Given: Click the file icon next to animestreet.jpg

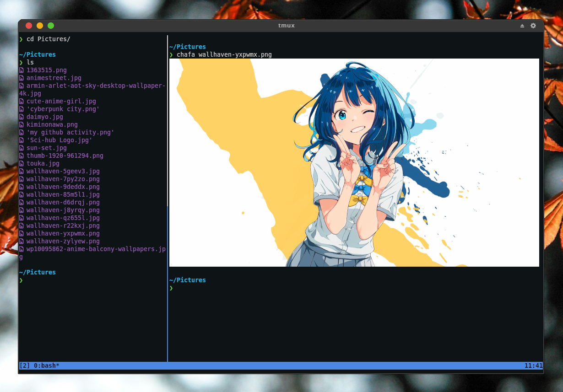Looking at the screenshot, I should tap(21, 78).
